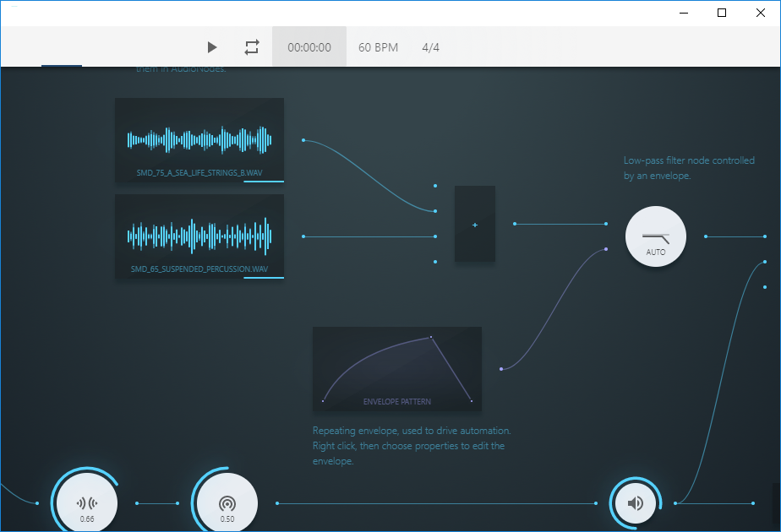Toggle loop playback with the repeat icon
Image resolution: width=781 pixels, height=532 pixels.
click(x=251, y=47)
